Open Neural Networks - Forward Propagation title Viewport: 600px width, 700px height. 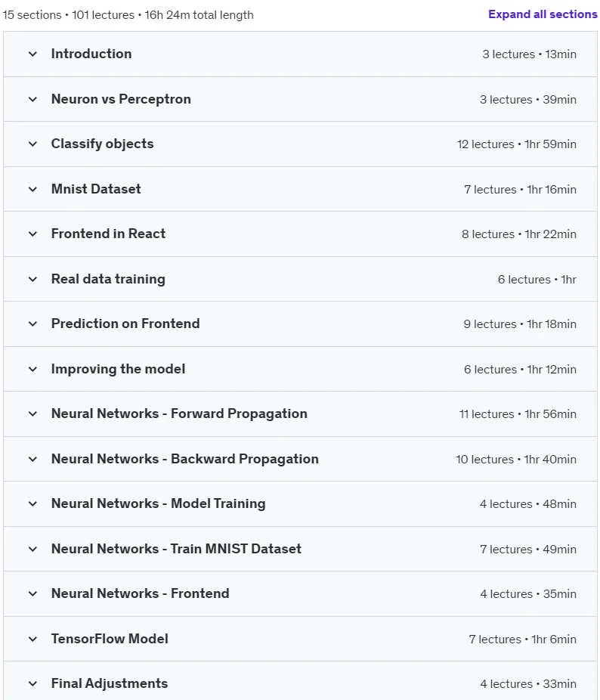click(179, 413)
